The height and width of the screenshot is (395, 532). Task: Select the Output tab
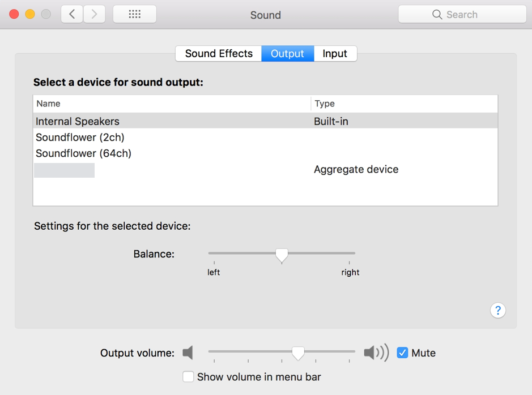(x=287, y=54)
